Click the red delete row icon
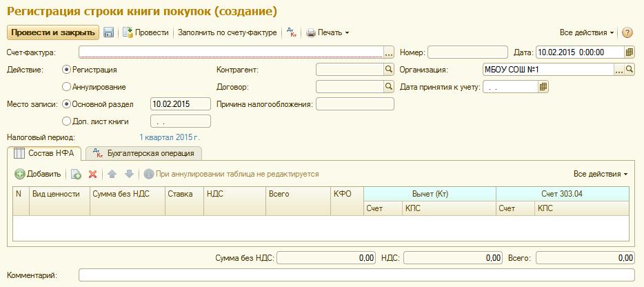Image resolution: width=644 pixels, height=287 pixels. (x=93, y=174)
